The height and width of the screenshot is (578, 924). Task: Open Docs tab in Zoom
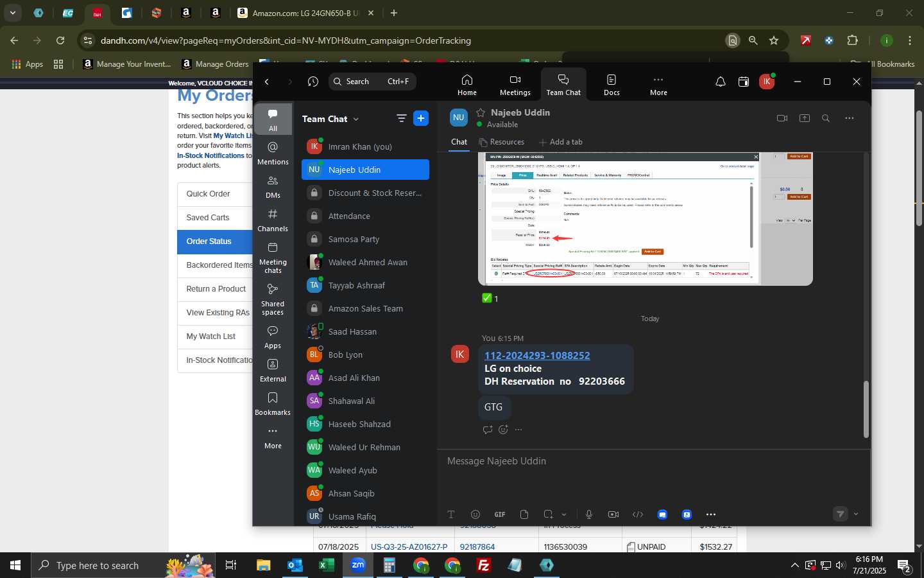coord(612,85)
